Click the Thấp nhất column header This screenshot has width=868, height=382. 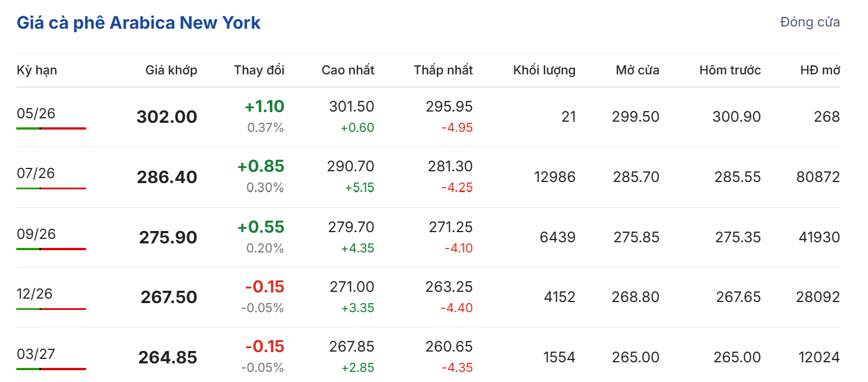pyautogui.click(x=443, y=70)
